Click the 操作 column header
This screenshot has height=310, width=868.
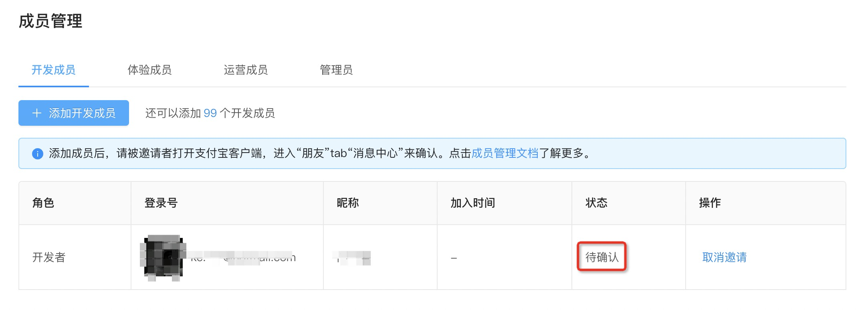coord(710,203)
